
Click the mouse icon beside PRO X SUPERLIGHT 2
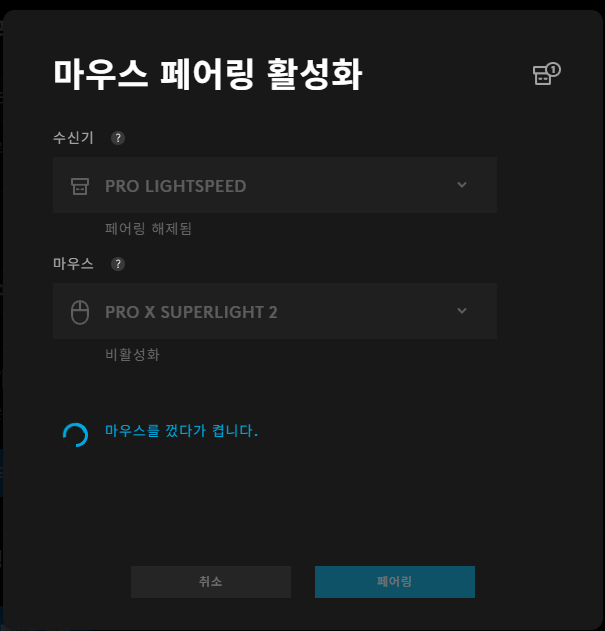click(x=80, y=312)
